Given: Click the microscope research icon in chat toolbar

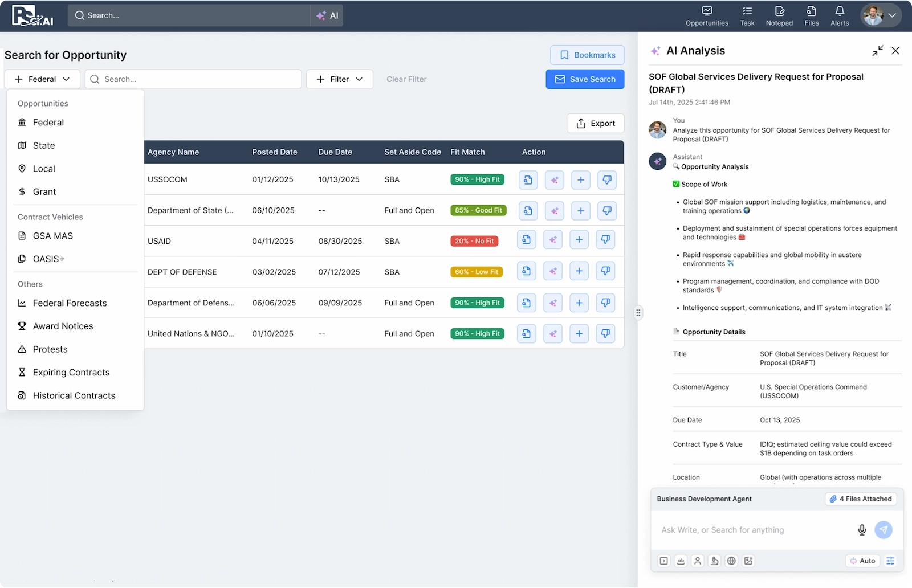Looking at the screenshot, I should point(714,561).
